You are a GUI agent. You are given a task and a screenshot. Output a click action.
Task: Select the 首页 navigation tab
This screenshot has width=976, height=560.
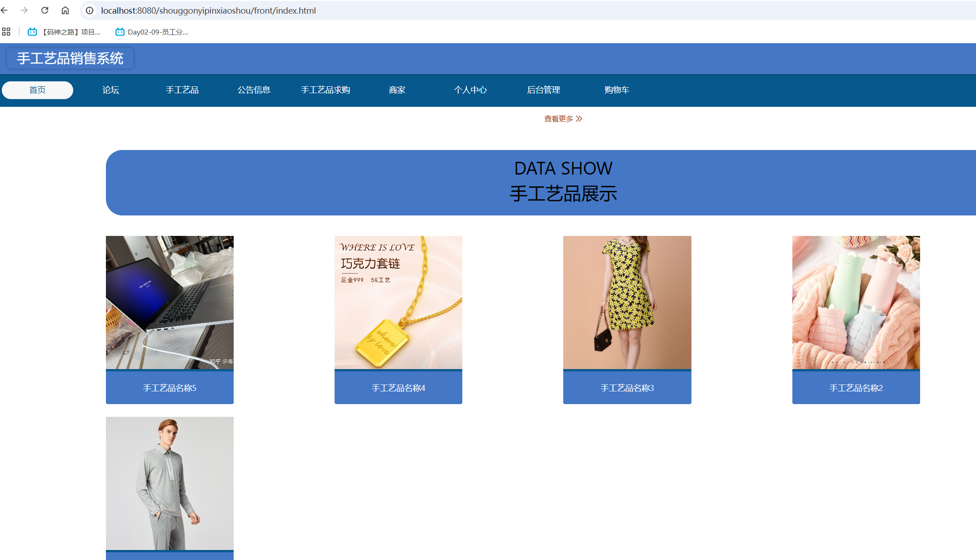[x=37, y=90]
